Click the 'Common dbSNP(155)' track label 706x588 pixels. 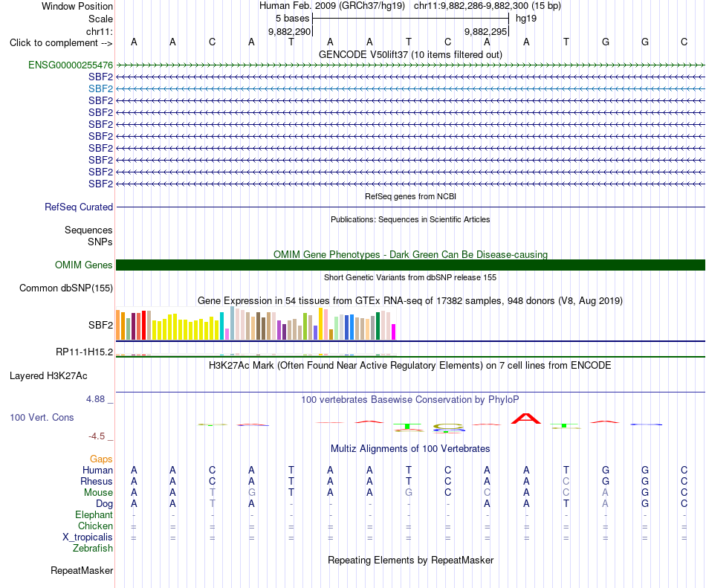tap(66, 288)
